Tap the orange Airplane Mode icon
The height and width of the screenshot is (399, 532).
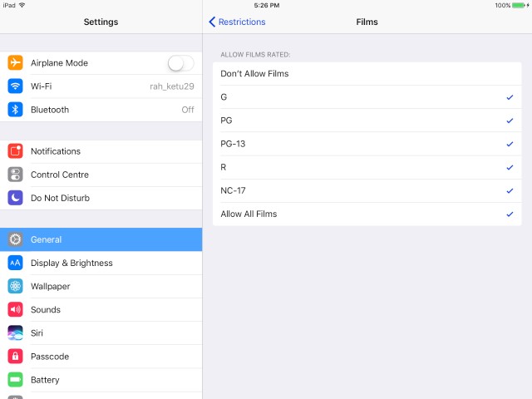tap(15, 63)
